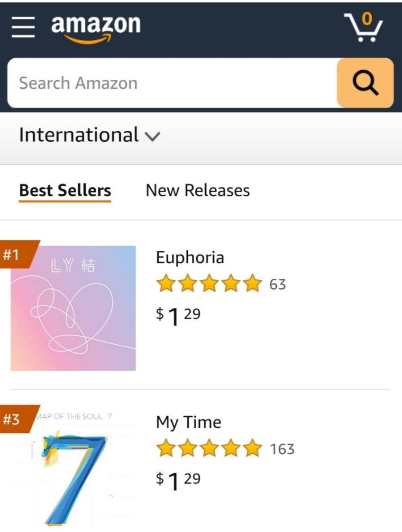Open the My Time song title

(x=189, y=422)
